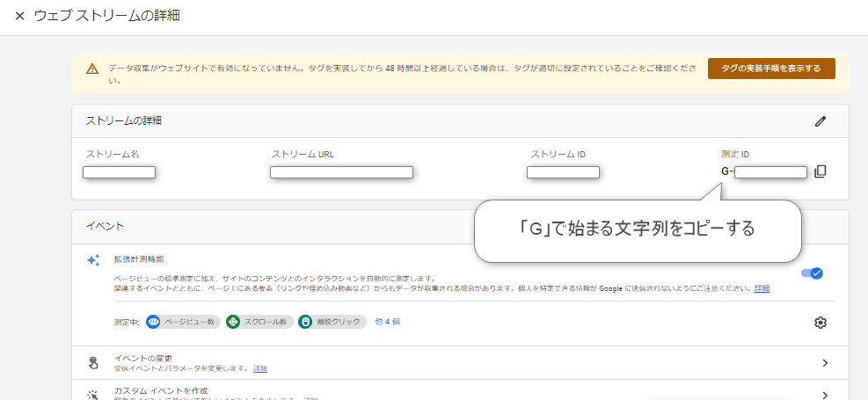Show 他 4 個 more measured events
868x400 pixels.
[x=388, y=321]
